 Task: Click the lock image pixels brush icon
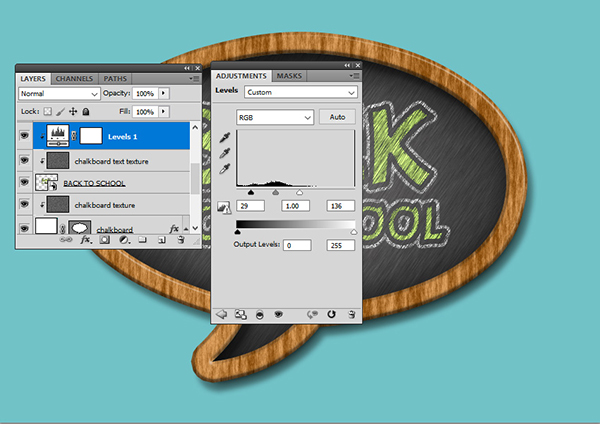tap(59, 112)
